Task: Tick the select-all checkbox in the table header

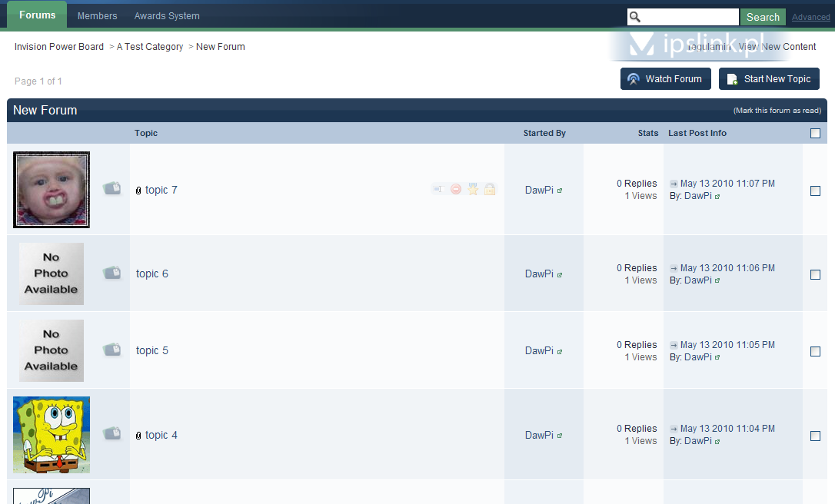Action: (815, 133)
